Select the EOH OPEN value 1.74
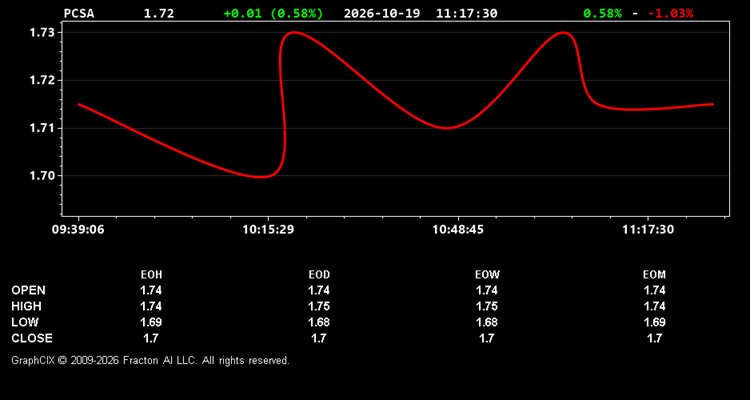This screenshot has width=750, height=400. coord(151,290)
